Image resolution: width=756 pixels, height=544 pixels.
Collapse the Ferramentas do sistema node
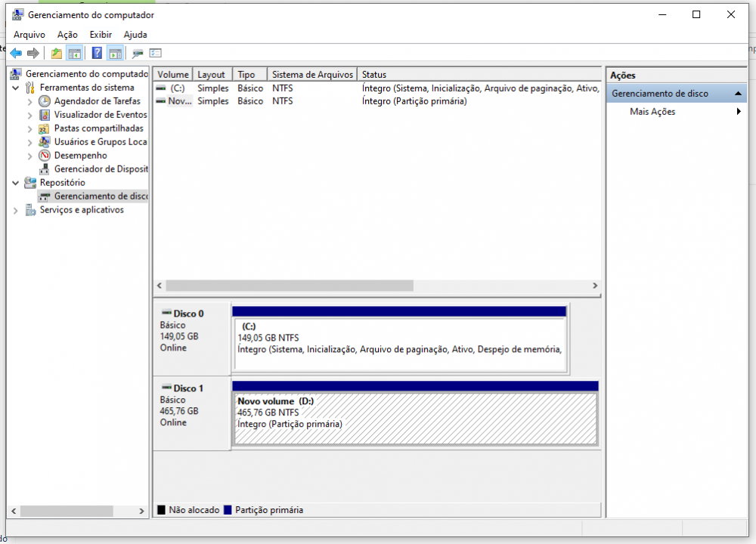pos(17,88)
